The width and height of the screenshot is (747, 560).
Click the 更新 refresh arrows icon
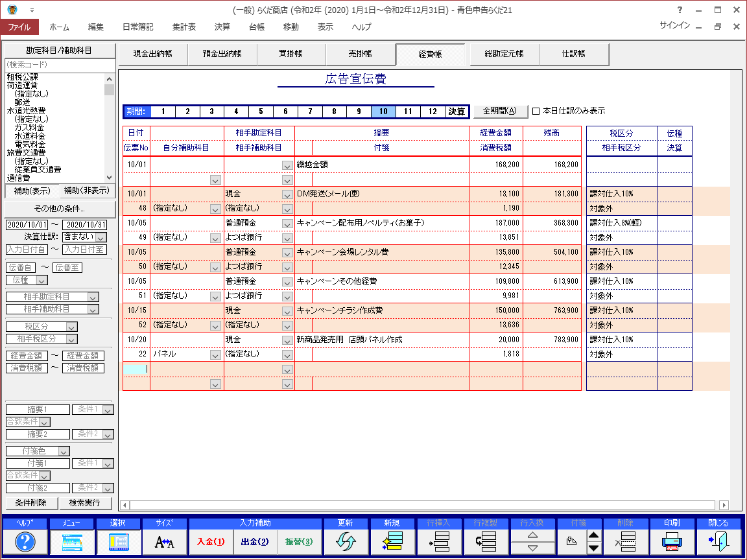[x=346, y=542]
